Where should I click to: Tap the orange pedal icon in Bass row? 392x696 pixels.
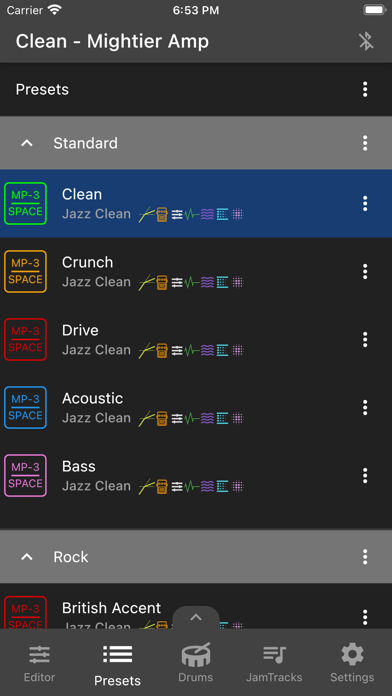tap(162, 487)
